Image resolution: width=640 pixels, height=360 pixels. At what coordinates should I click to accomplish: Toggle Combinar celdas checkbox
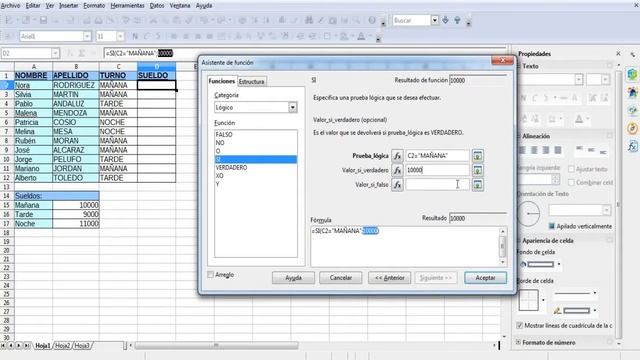pos(571,182)
